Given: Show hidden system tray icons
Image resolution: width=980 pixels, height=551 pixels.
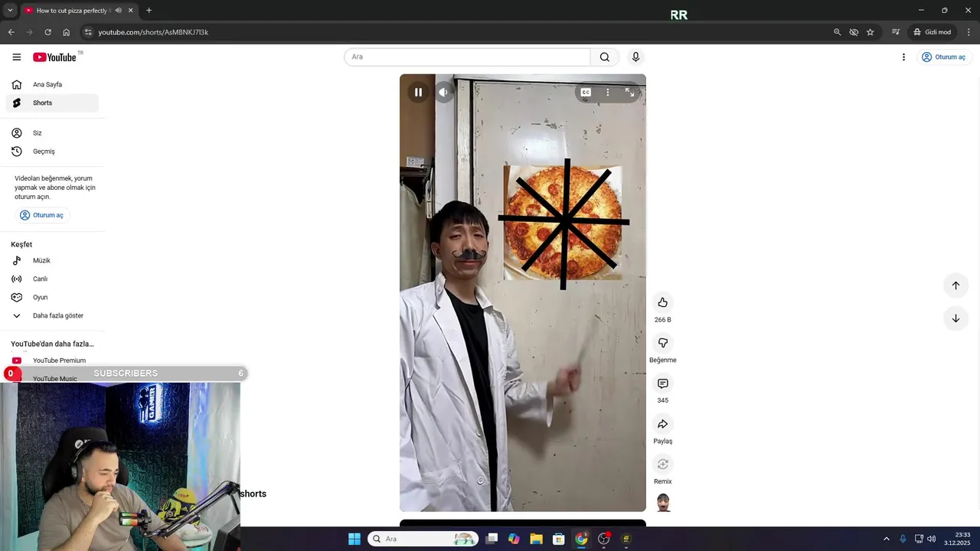Looking at the screenshot, I should coord(887,539).
